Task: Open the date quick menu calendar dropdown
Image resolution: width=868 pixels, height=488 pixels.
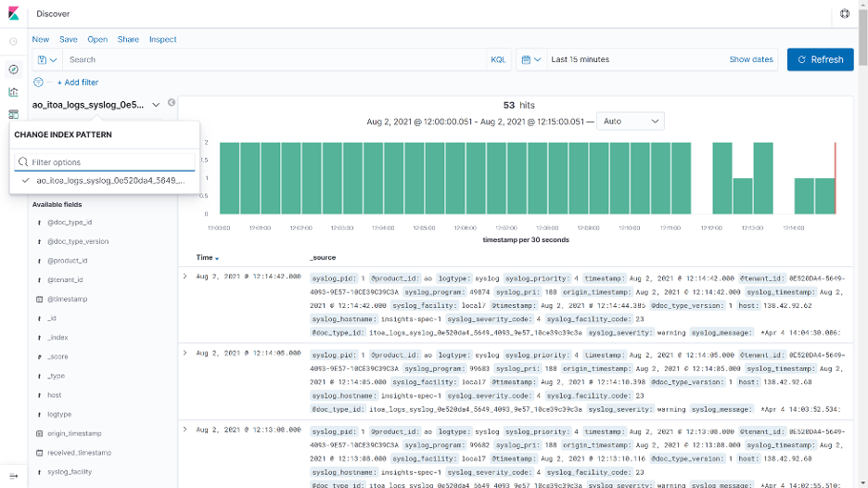Action: [530, 59]
